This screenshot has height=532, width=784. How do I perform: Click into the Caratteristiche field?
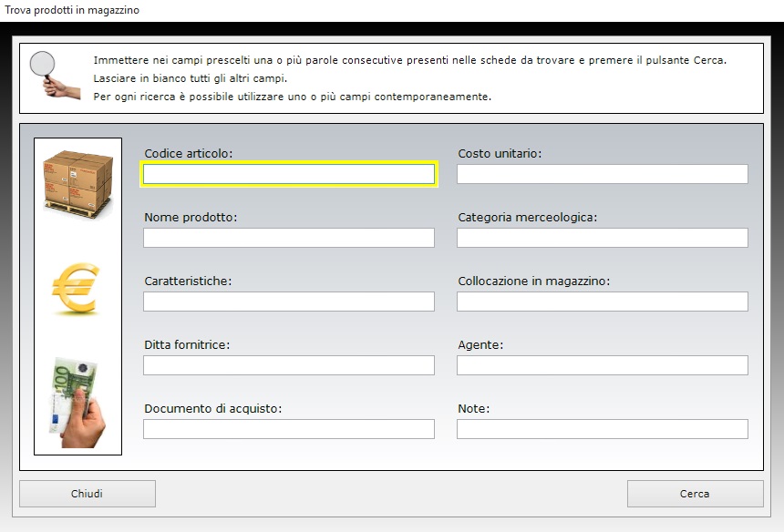[x=289, y=302]
